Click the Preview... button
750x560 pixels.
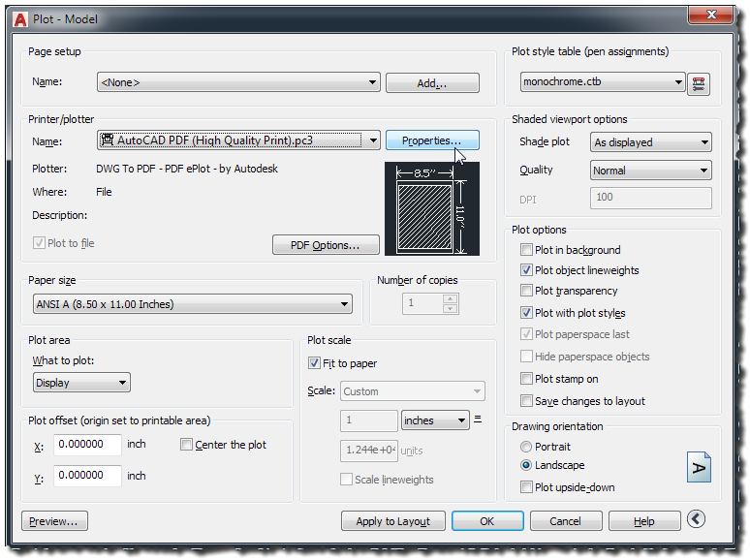54,521
